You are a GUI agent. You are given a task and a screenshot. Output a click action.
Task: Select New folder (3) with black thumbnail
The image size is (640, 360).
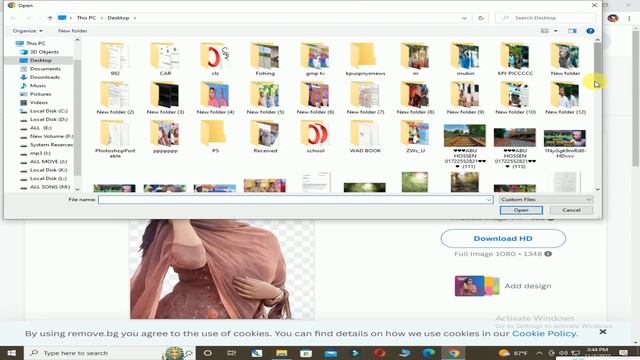coord(165,98)
